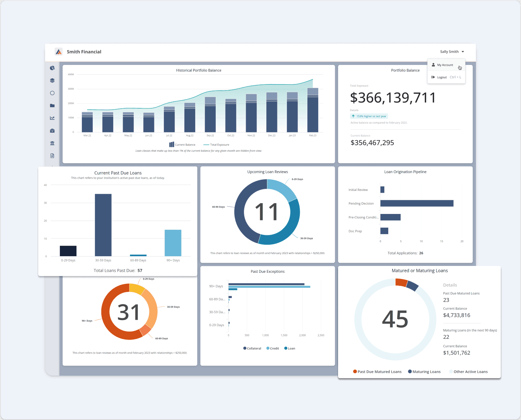The height and width of the screenshot is (420, 521).
Task: Click the $1,501,762 current balance value
Action: (x=457, y=353)
